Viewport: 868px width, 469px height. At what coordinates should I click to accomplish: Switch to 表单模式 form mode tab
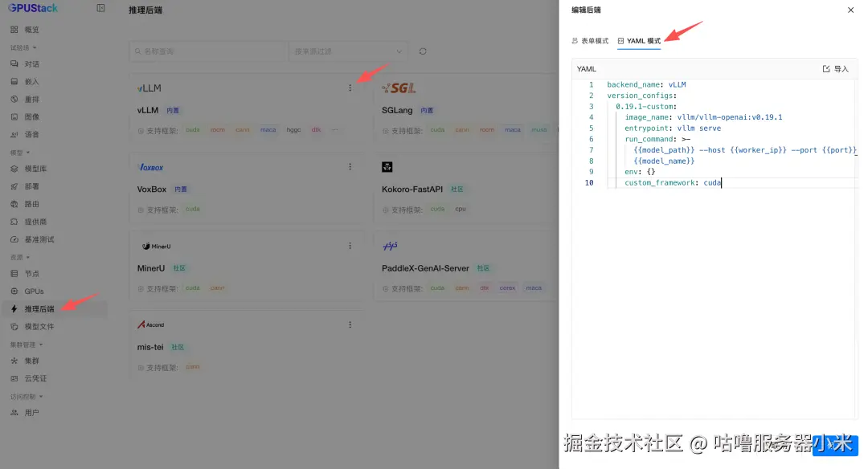590,41
